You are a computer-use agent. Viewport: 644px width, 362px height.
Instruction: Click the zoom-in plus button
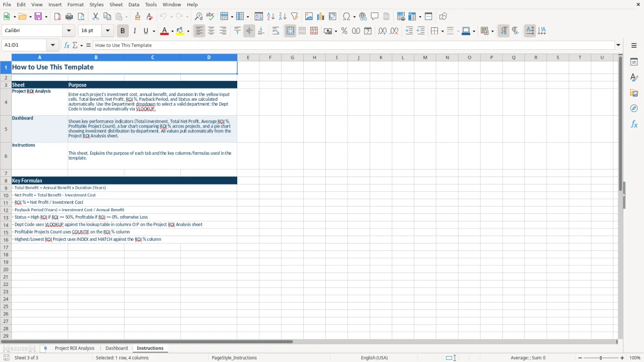(623, 358)
